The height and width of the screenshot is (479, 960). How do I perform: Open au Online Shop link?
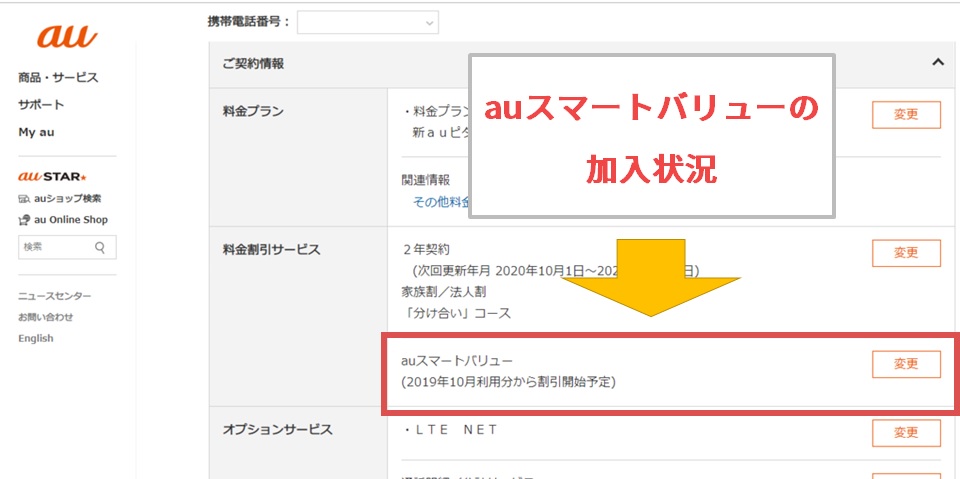point(63,220)
